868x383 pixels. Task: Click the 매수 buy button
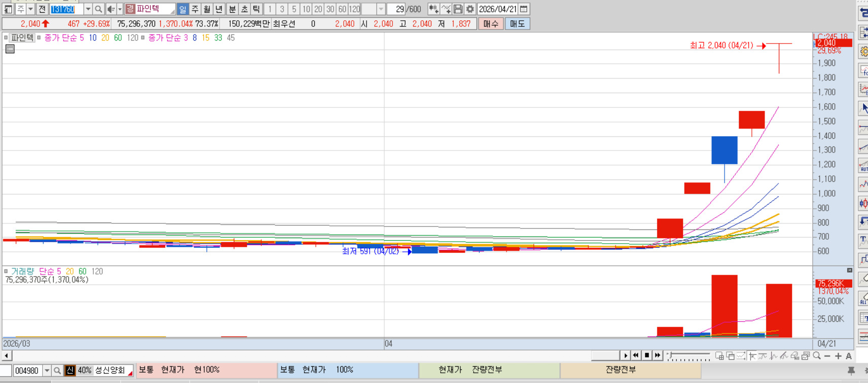[x=491, y=24]
